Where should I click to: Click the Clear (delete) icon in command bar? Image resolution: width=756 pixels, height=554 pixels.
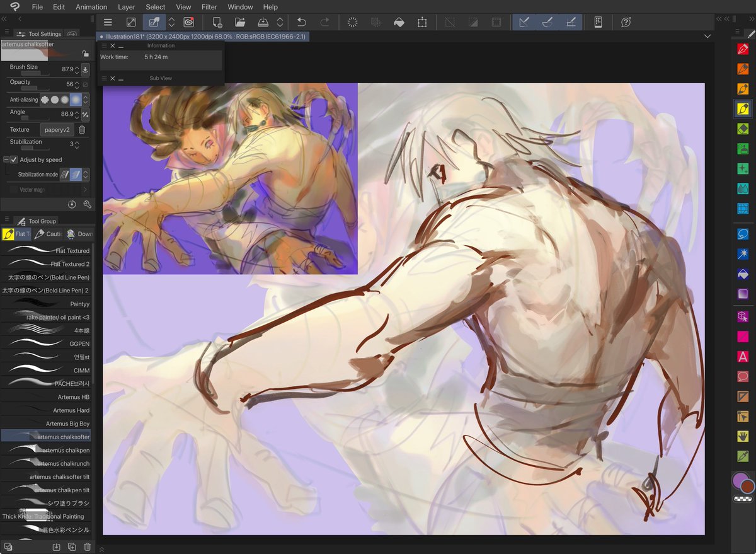pos(352,22)
